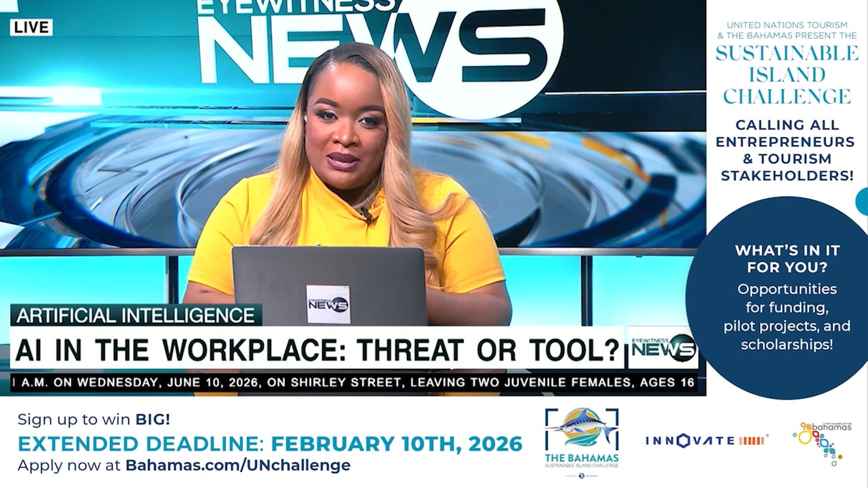The height and width of the screenshot is (488, 868).
Task: Click the 'Sign up to win BIG!' text
Action: (94, 419)
